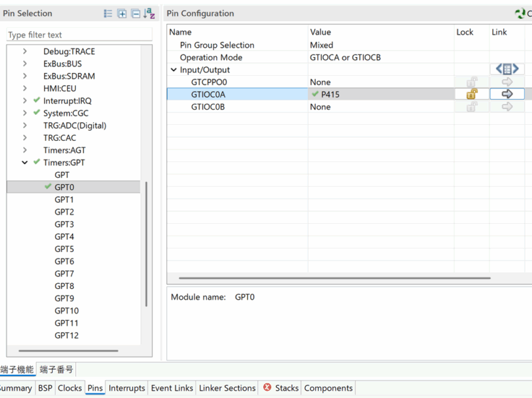Select GPT7 in the pin tree
The width and height of the screenshot is (532, 398).
click(x=64, y=274)
